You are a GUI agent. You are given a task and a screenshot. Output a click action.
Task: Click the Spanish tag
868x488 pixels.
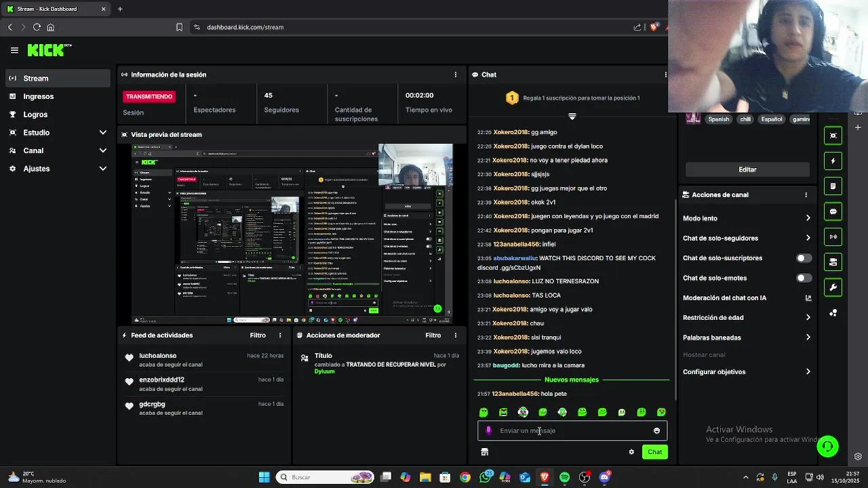718,119
